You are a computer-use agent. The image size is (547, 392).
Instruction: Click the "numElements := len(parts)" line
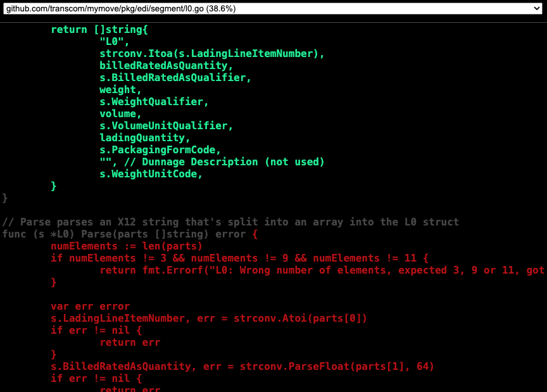[x=127, y=246]
